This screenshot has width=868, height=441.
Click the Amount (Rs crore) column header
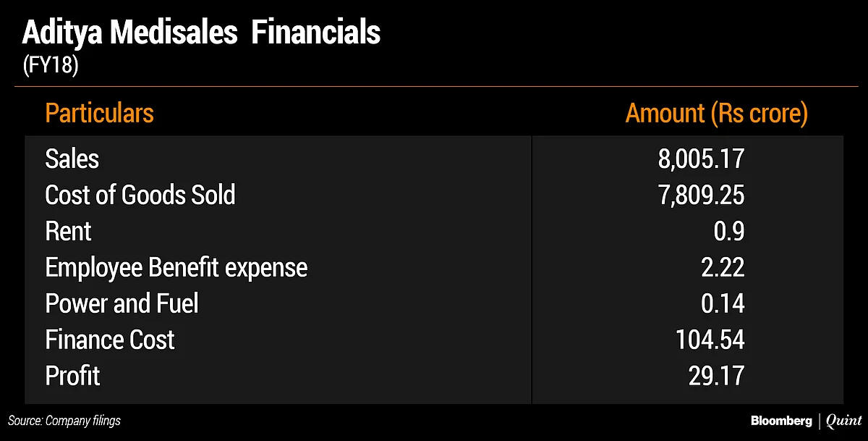[x=716, y=114]
